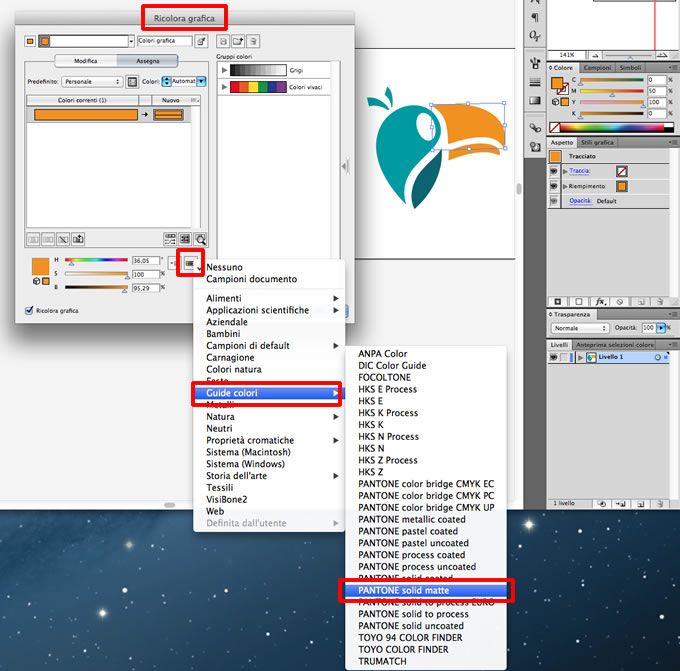Open the harmony rules dropdown arrow

click(131, 41)
